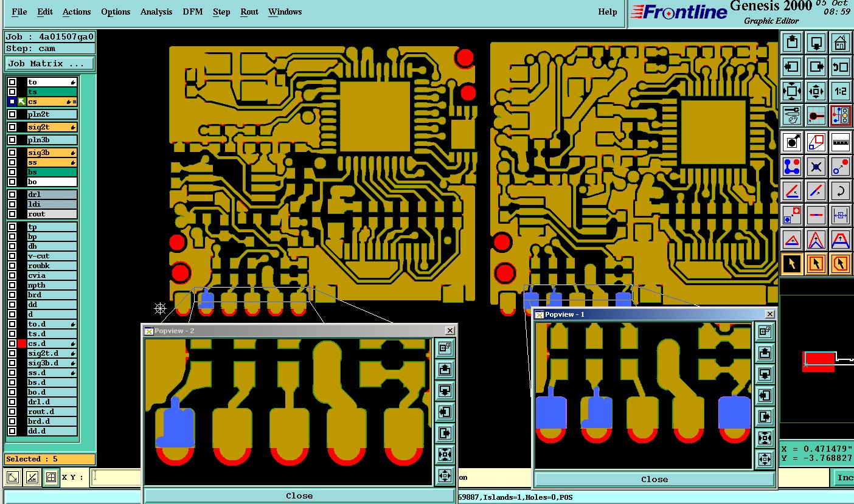Open the tools and palette settings icon
Image resolution: width=854 pixels, height=504 pixels.
click(792, 116)
